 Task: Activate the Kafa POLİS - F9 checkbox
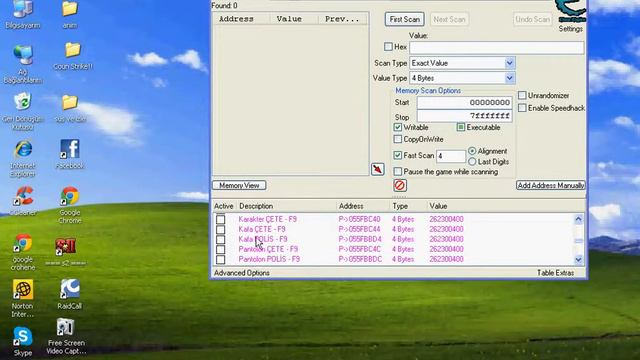[220, 239]
